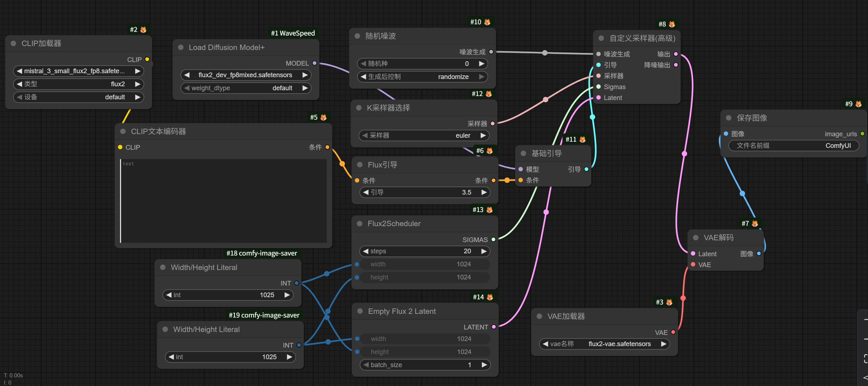The image size is (868, 386).
Task: Click the fox badge icon on node #10
Action: [487, 22]
